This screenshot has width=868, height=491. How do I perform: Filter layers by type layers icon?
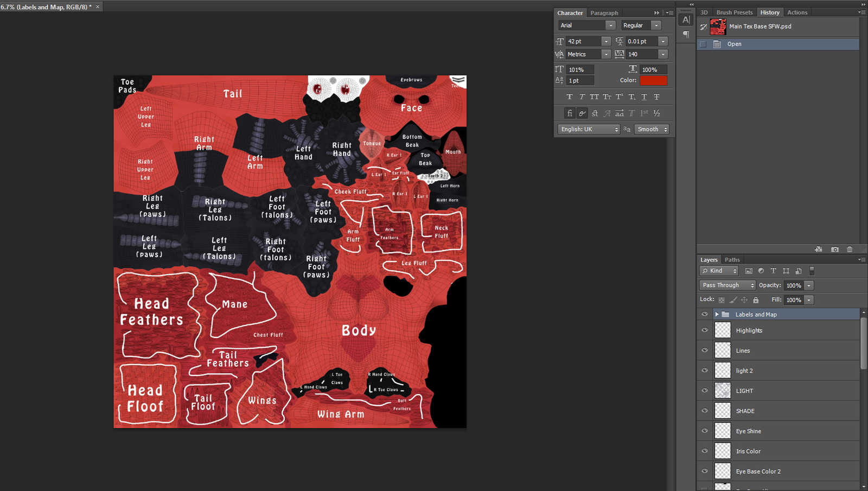click(773, 271)
